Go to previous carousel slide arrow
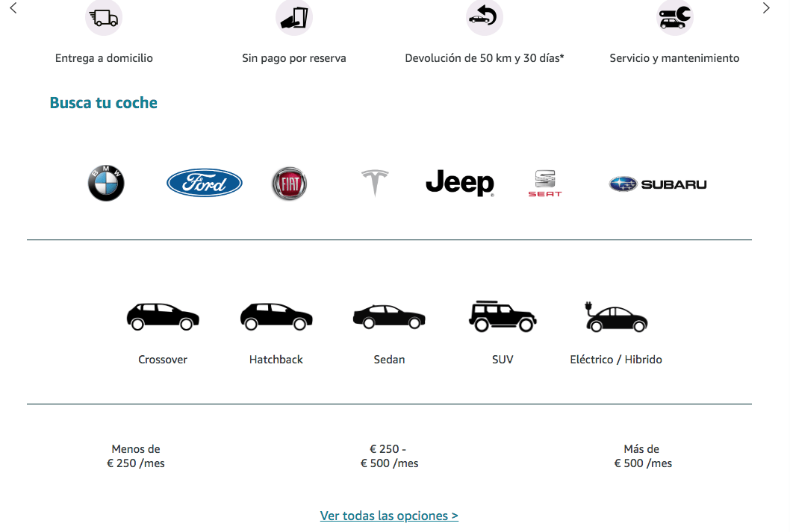 13,8
